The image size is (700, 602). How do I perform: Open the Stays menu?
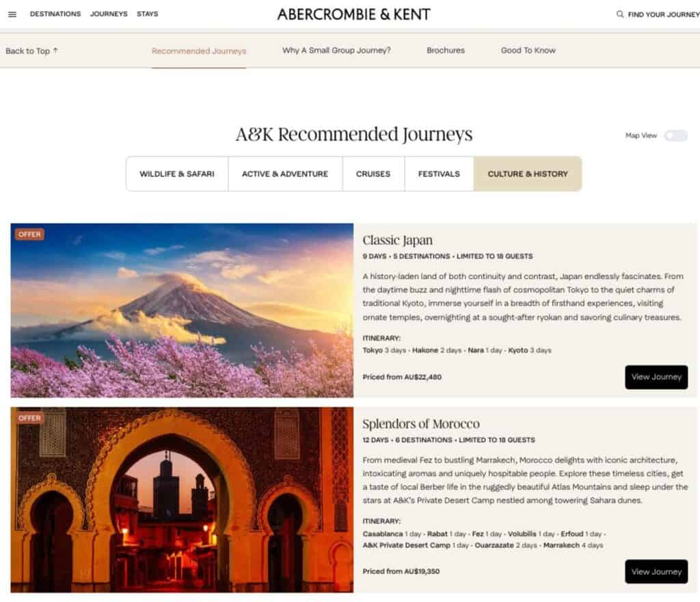148,14
